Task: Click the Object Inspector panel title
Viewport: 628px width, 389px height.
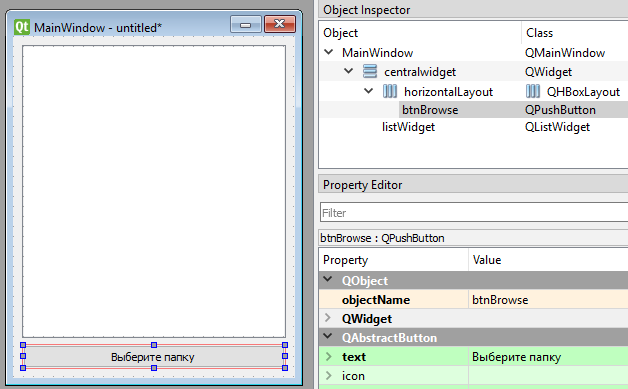Action: pos(366,10)
